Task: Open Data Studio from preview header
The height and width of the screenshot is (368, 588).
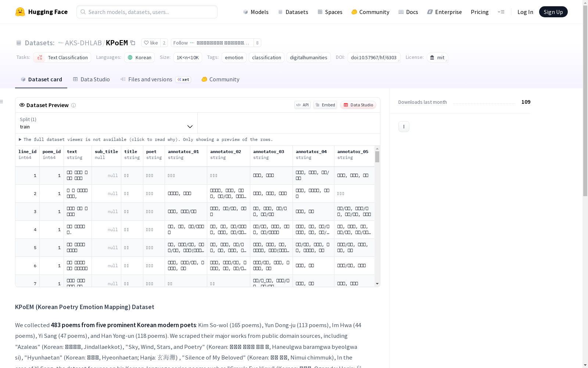Action: coord(358,105)
